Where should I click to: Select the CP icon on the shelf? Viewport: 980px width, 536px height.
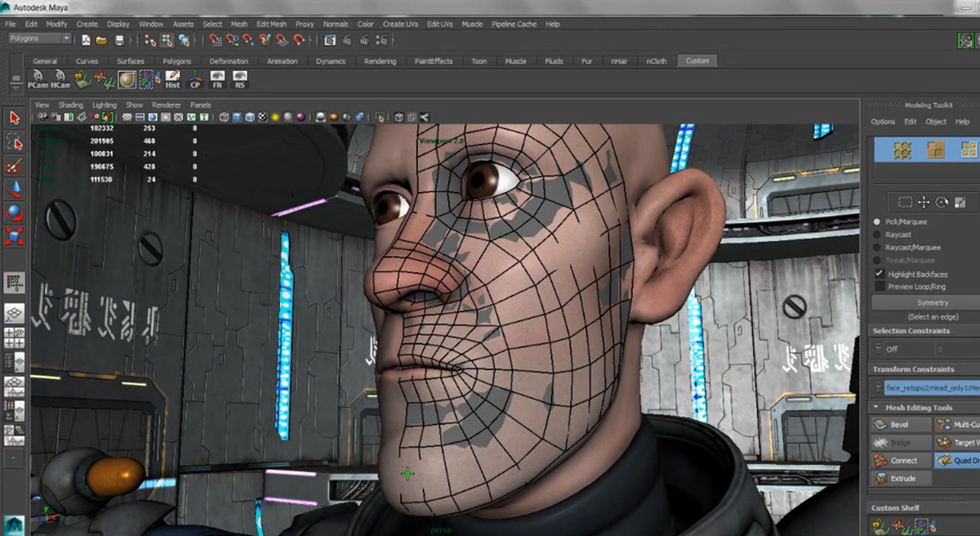click(194, 78)
